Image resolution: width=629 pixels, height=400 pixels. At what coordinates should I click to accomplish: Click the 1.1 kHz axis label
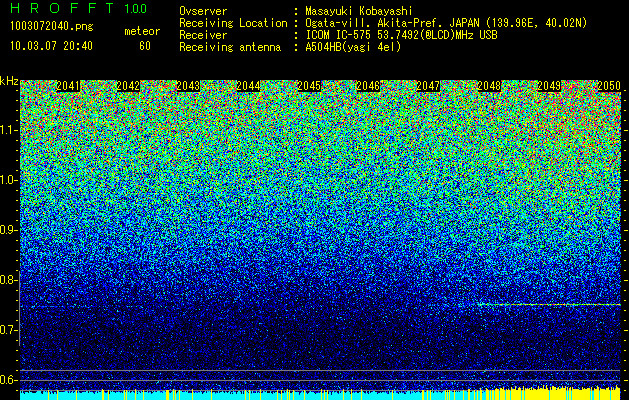7,130
